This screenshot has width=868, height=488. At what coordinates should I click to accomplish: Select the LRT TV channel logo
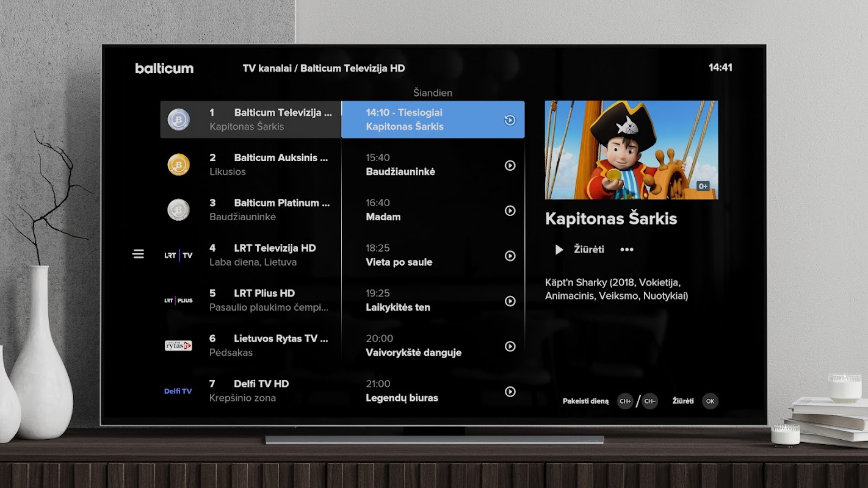click(x=178, y=256)
